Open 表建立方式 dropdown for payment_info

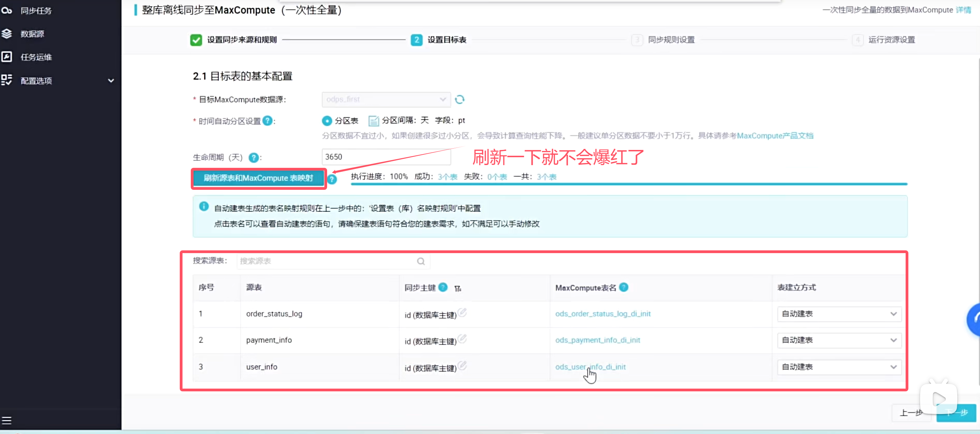point(839,340)
